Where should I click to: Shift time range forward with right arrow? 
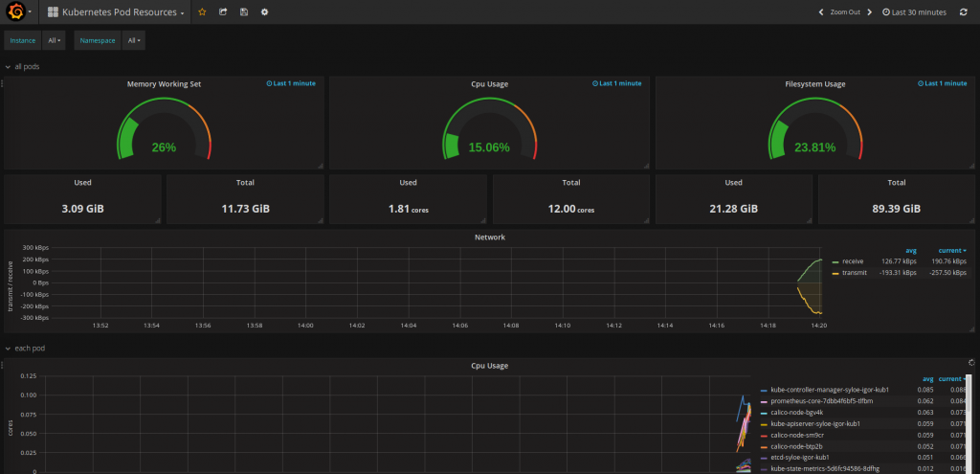click(869, 11)
